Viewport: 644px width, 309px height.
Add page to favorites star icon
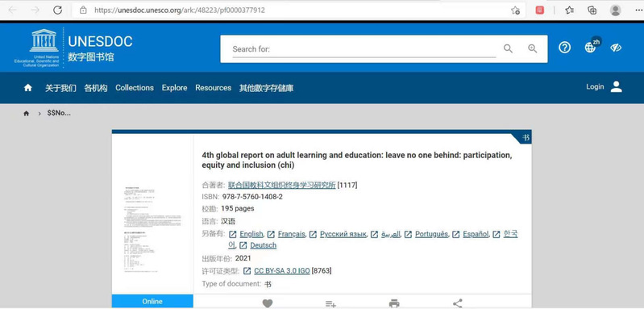[515, 10]
